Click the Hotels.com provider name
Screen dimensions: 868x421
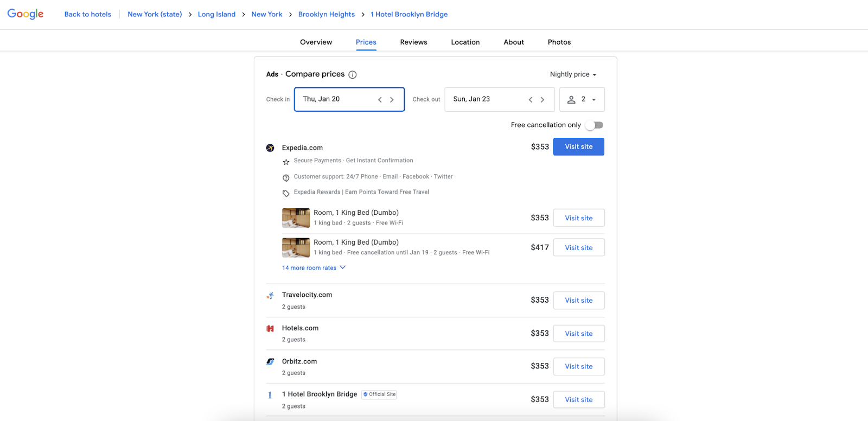pyautogui.click(x=300, y=328)
